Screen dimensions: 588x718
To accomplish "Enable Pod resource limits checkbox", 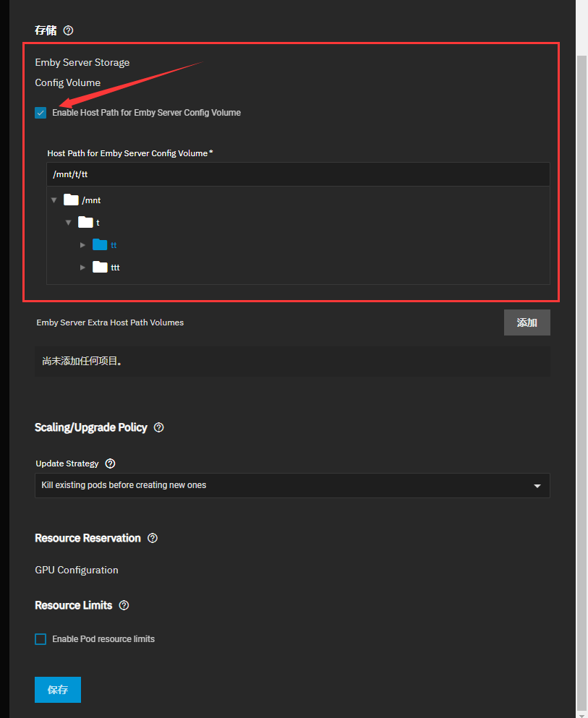I will [41, 639].
